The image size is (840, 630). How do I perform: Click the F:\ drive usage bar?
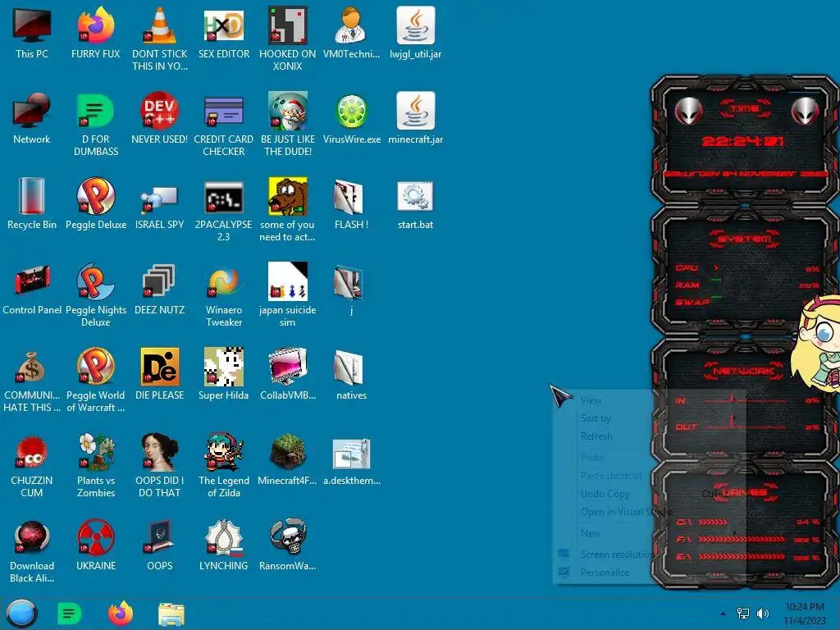[x=742, y=540]
